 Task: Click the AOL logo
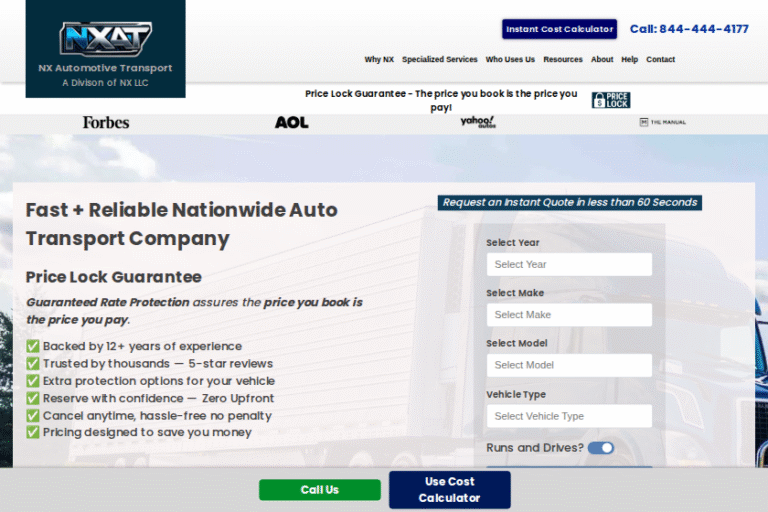pos(291,122)
